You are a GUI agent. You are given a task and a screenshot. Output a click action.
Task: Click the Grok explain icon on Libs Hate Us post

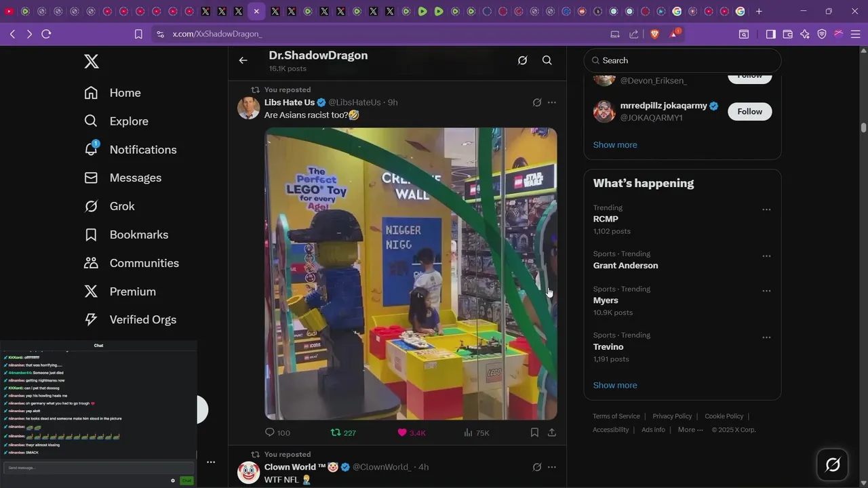(537, 102)
